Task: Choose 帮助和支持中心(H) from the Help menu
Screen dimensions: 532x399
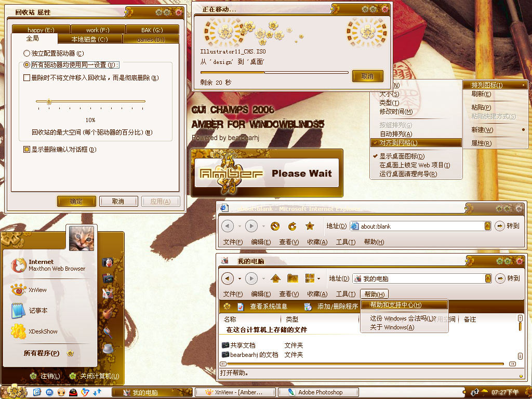Action: 404,304
